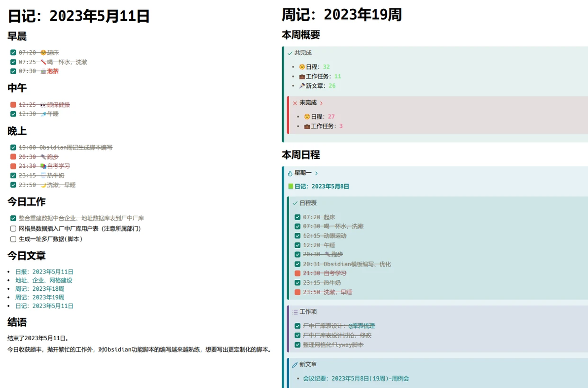Click the red X icon beside 未完成
Image resolution: width=588 pixels, height=388 pixels.
pos(295,103)
